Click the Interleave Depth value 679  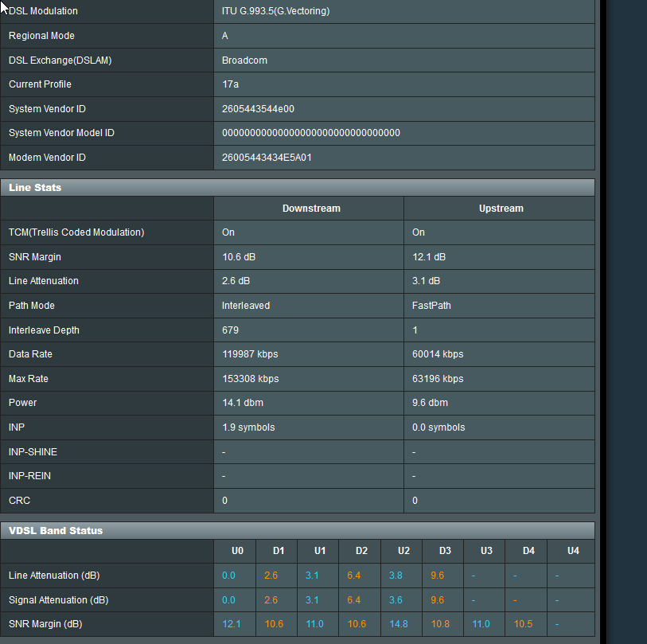point(230,330)
